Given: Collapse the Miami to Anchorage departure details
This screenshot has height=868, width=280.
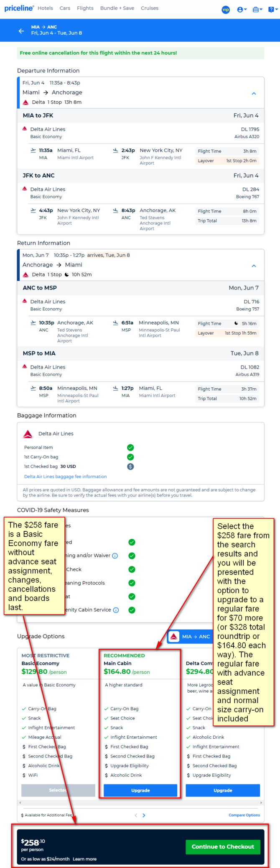Looking at the screenshot, I should [254, 93].
